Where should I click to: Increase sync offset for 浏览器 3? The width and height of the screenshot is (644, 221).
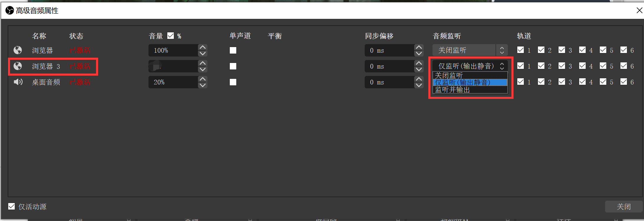coord(419,63)
